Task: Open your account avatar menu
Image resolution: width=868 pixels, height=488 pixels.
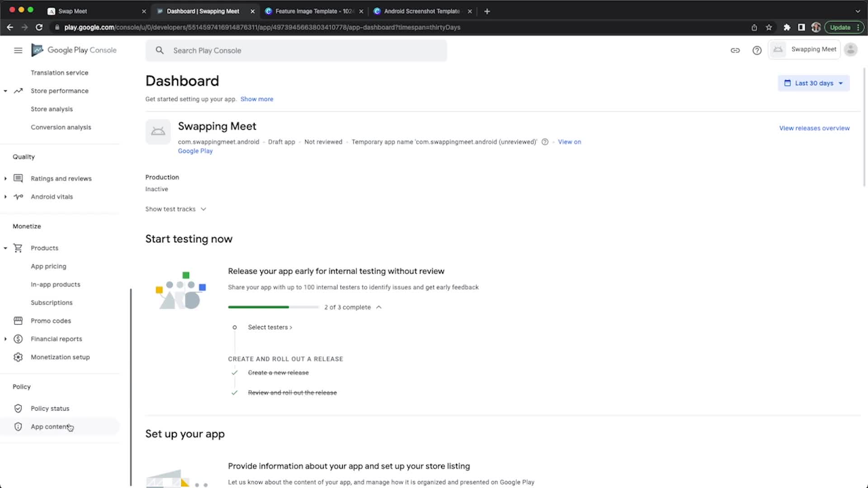Action: (x=850, y=49)
